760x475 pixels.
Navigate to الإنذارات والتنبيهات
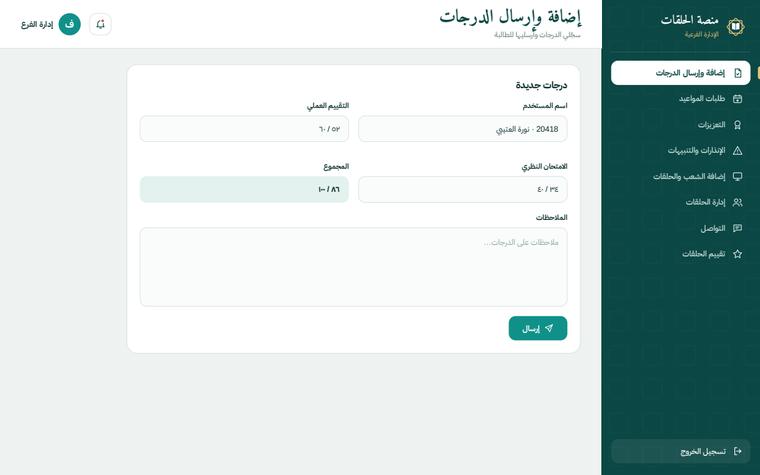coord(681,151)
